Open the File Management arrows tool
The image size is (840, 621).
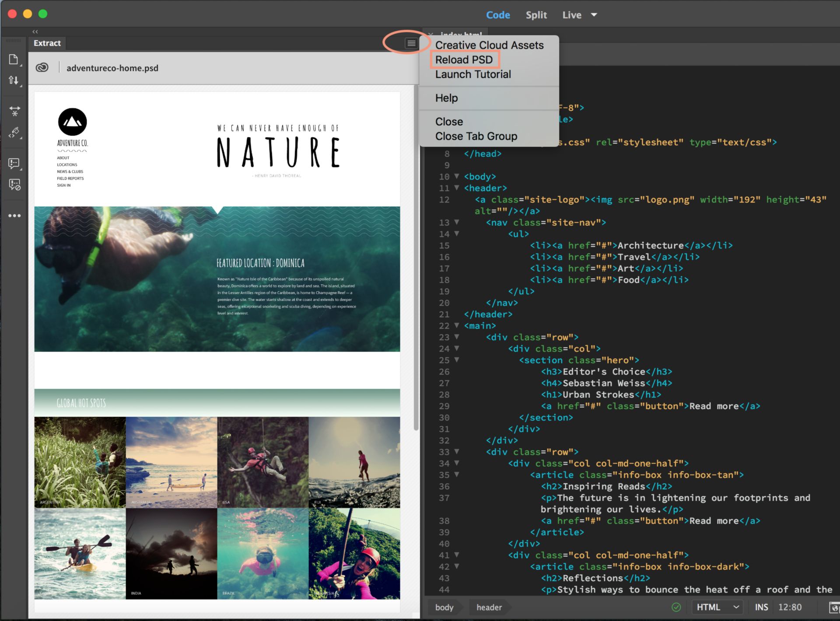pyautogui.click(x=14, y=80)
